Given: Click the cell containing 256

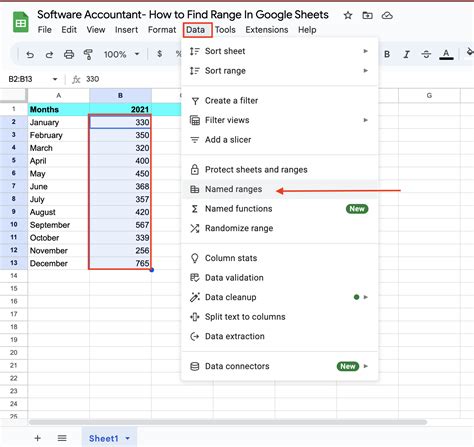Looking at the screenshot, I should pos(120,251).
